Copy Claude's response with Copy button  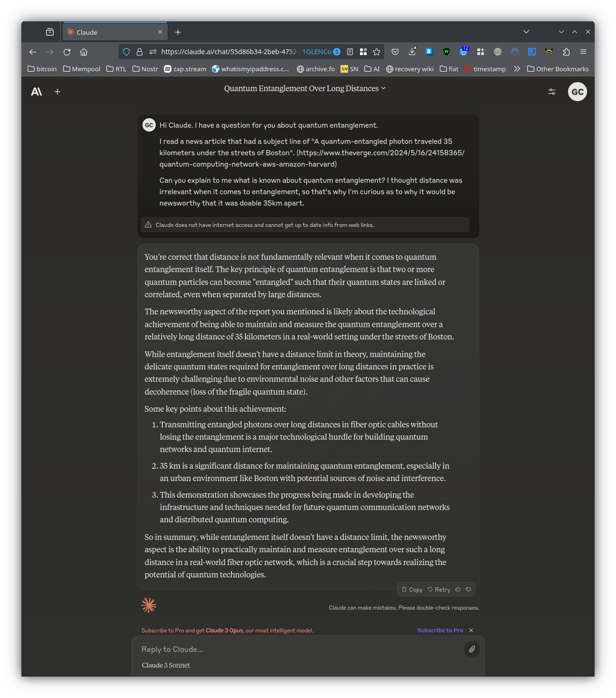412,589
